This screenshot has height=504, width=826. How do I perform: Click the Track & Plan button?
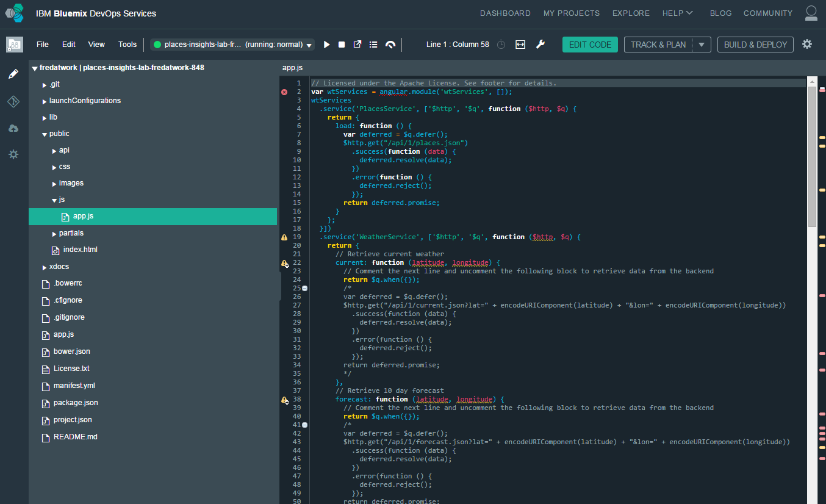[x=658, y=45]
